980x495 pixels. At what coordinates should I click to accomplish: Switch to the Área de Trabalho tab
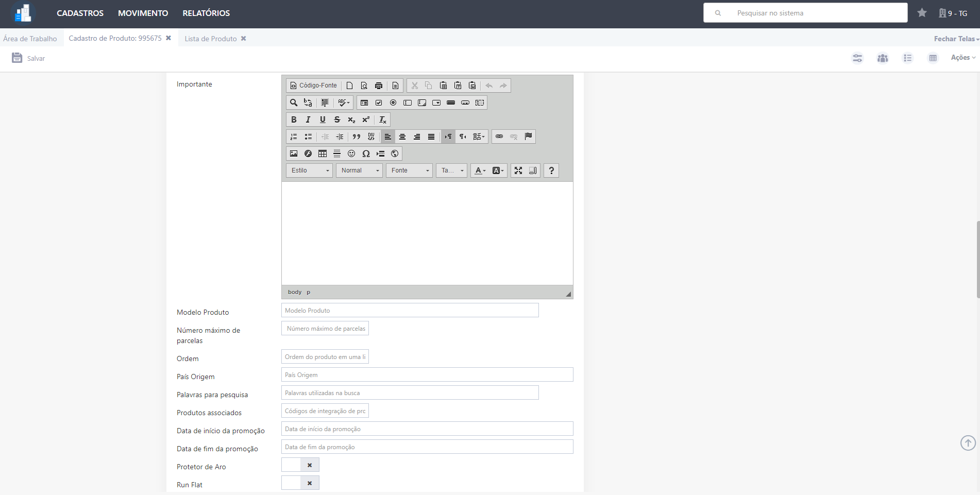click(30, 39)
